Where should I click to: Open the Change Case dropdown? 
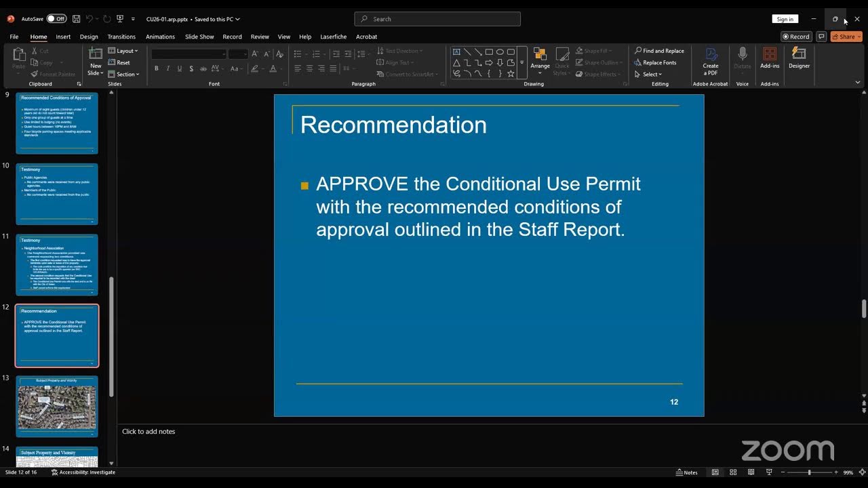pos(236,68)
